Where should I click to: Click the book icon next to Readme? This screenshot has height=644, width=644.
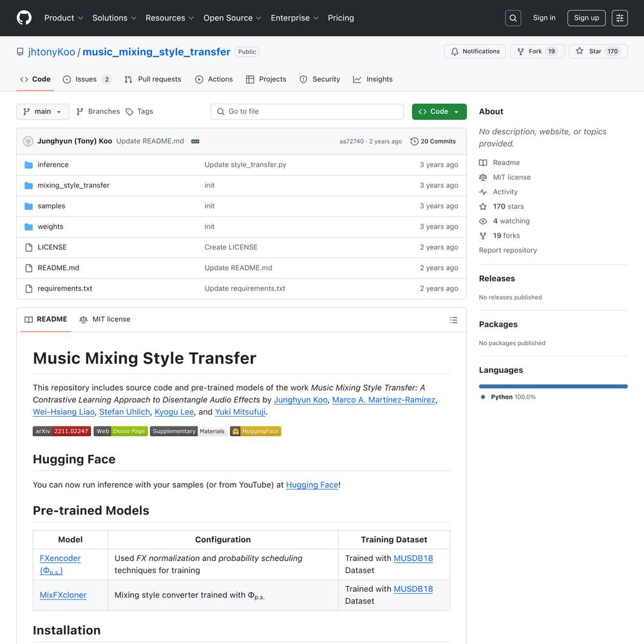point(483,163)
